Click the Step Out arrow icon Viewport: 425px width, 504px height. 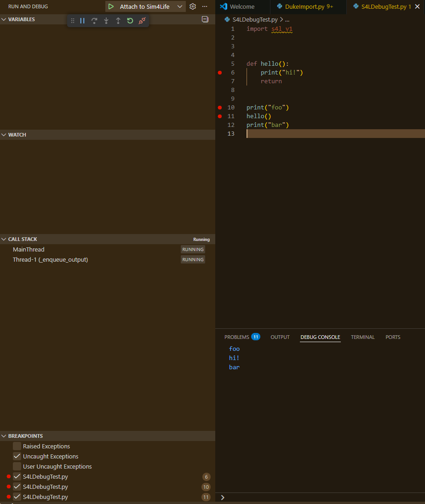[118, 21]
